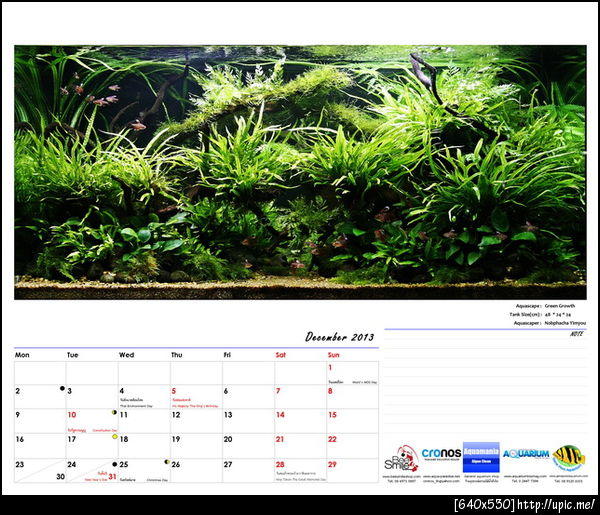This screenshot has height=515, width=600.
Task: Click the December 2013 title
Action: [x=339, y=337]
